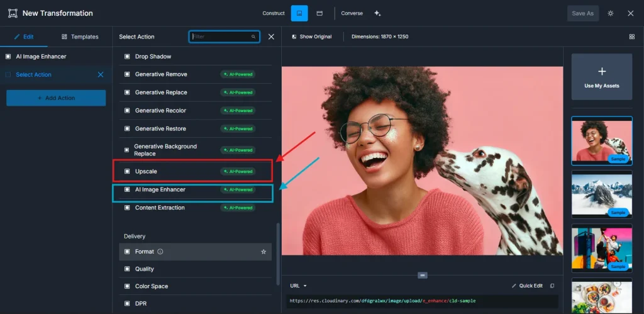The width and height of the screenshot is (644, 314).
Task: Click the Drop Shadow action icon
Action: pyautogui.click(x=127, y=56)
